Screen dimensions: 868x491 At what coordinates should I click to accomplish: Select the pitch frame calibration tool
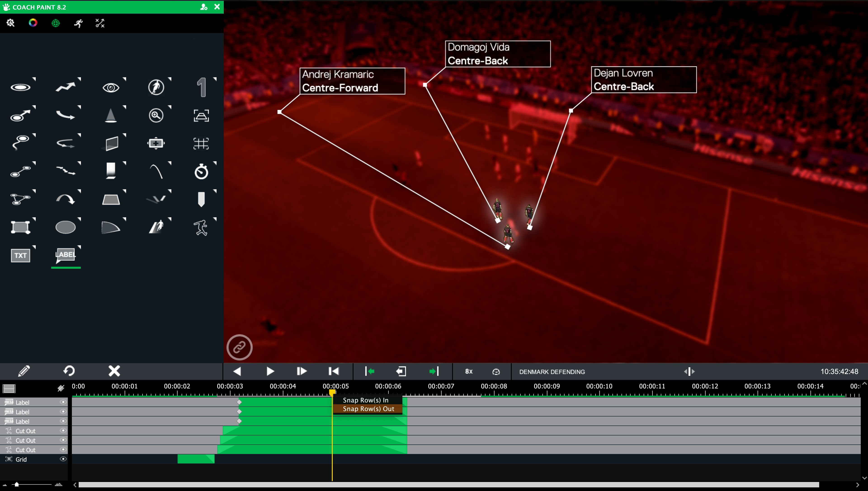point(201,116)
